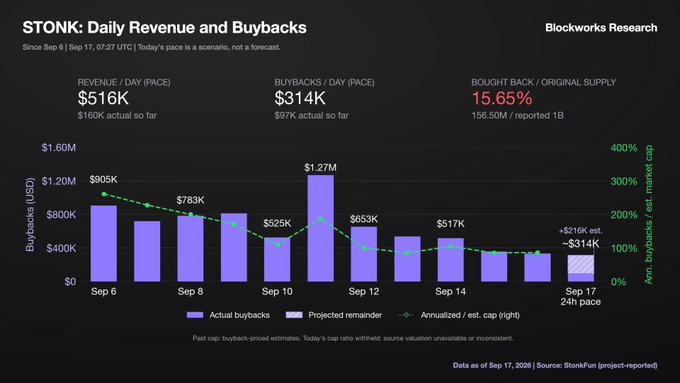Click the '300%' right axis label
680x383 pixels.
click(624, 181)
